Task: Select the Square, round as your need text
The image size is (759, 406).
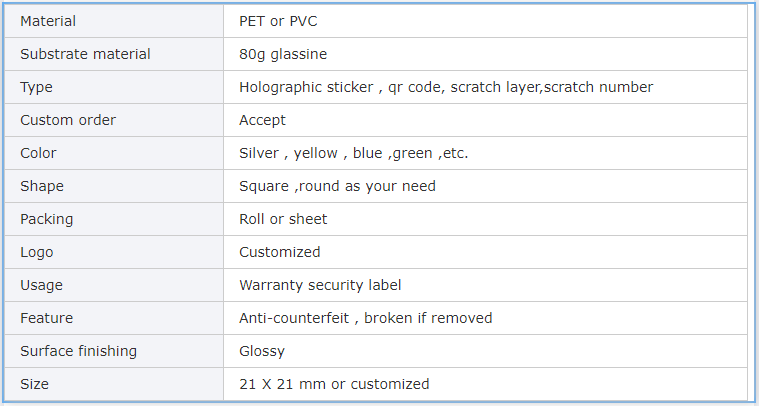Action: [337, 186]
